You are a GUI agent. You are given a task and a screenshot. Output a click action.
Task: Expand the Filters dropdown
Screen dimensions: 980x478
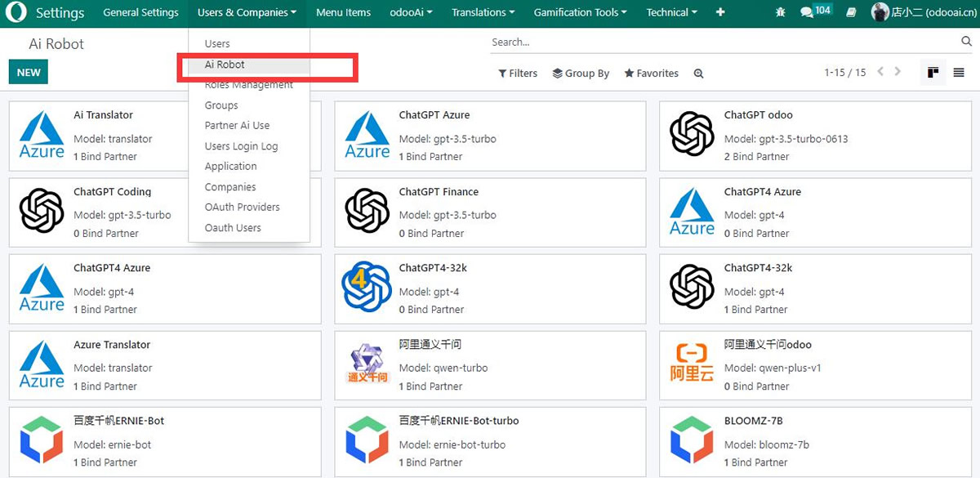click(518, 74)
